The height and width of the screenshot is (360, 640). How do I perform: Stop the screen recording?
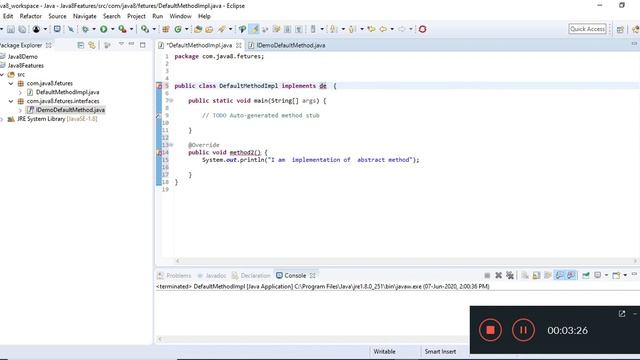point(490,330)
